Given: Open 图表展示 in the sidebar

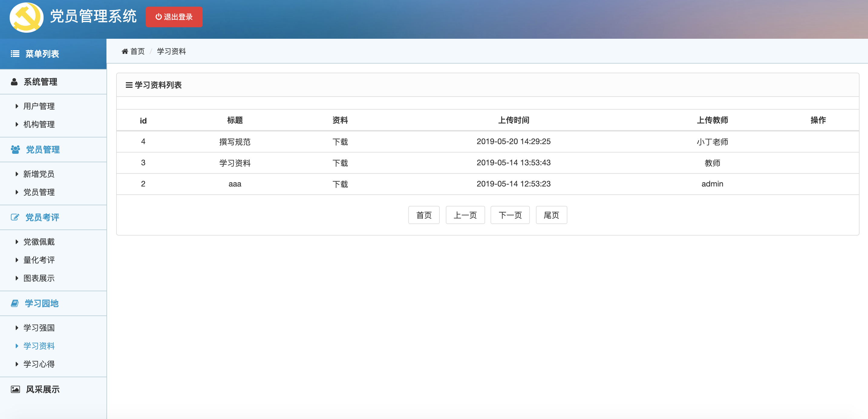Looking at the screenshot, I should (x=39, y=278).
